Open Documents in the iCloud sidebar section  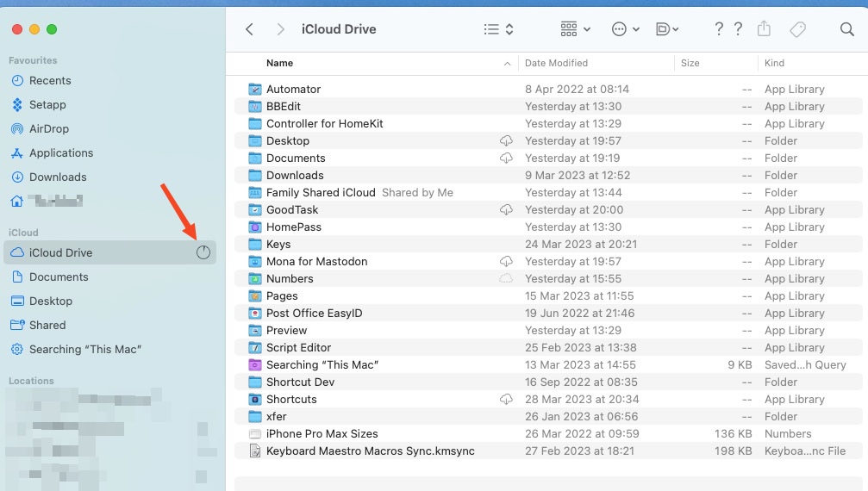[58, 277]
